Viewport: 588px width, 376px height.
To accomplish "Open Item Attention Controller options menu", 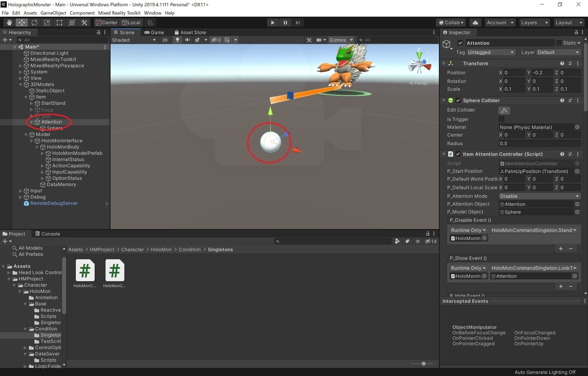I will click(x=577, y=154).
